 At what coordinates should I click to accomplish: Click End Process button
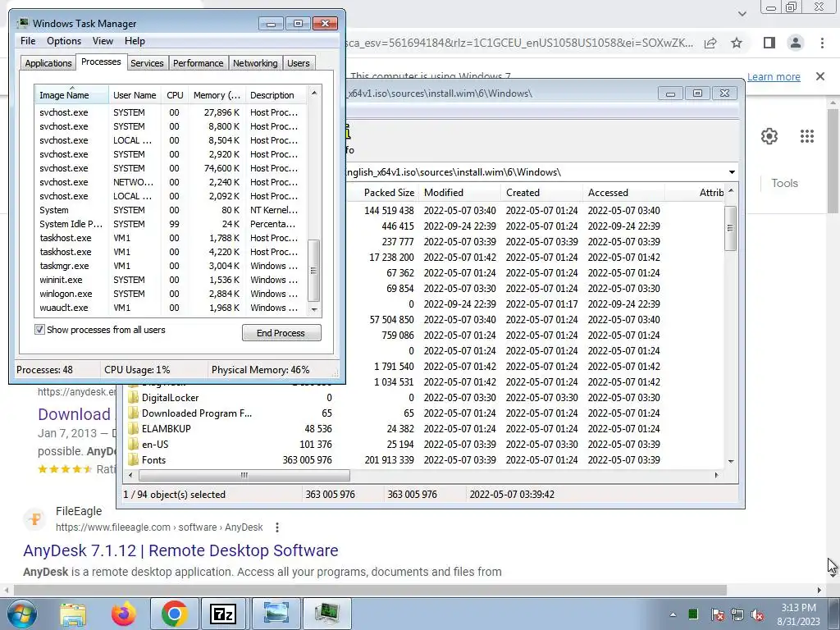[281, 333]
